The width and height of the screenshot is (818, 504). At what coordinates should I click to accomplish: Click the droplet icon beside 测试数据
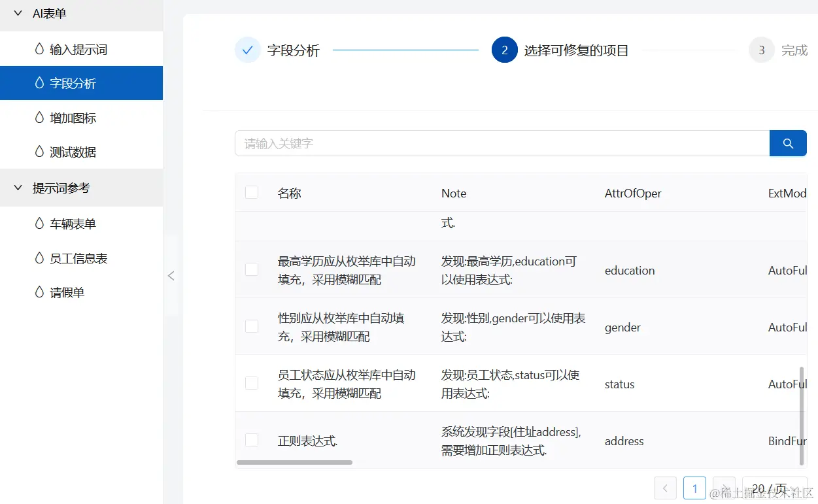[x=39, y=152]
